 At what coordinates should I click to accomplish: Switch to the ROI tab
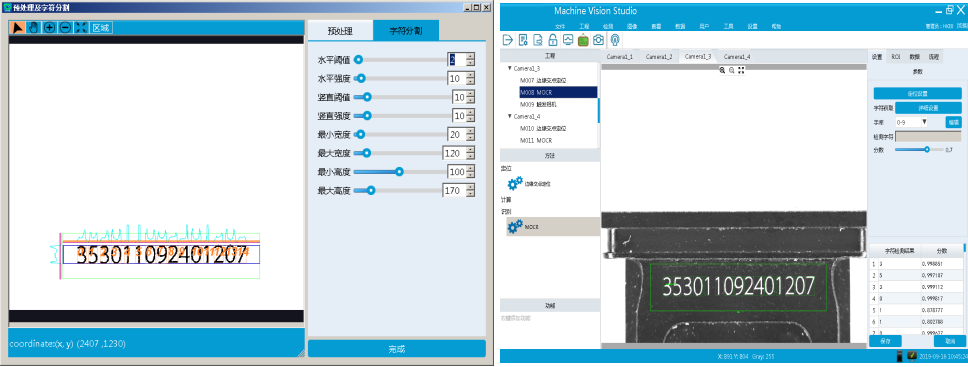(x=895, y=57)
